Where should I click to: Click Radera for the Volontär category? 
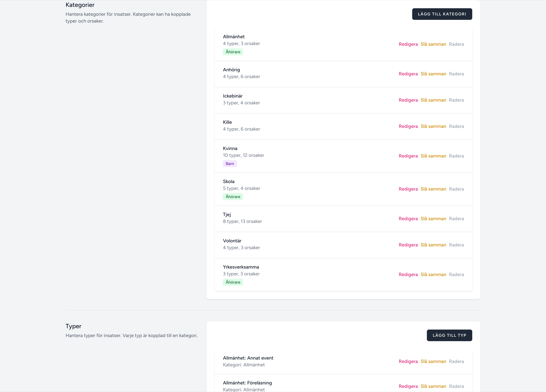point(456,245)
